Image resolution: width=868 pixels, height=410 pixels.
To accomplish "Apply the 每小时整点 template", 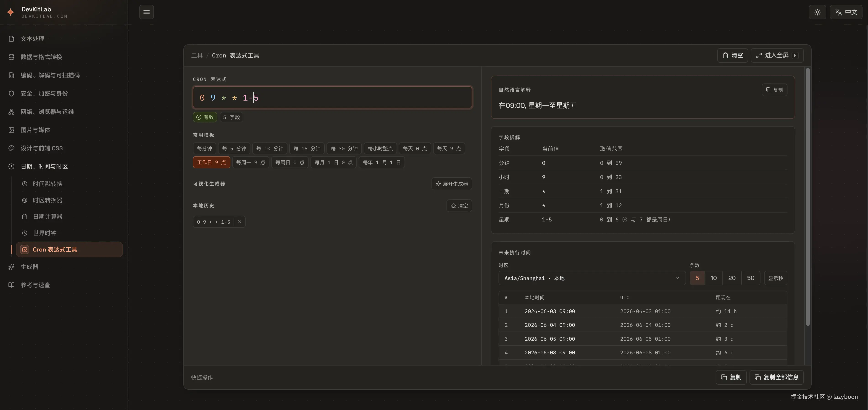I will tap(380, 148).
